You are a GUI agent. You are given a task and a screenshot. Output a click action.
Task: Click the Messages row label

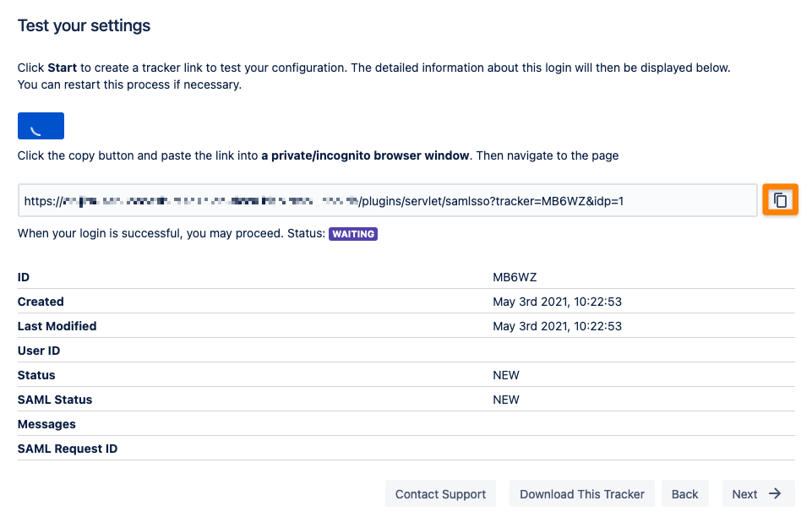coord(46,424)
